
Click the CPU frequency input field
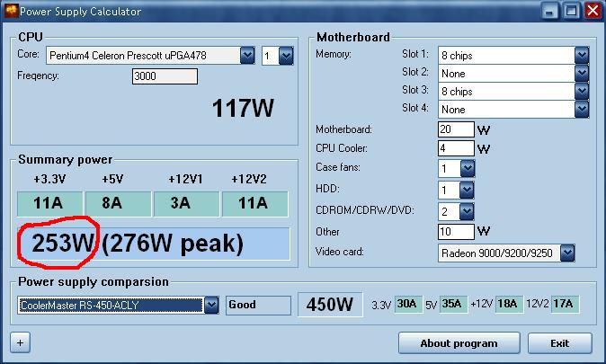pyautogui.click(x=165, y=76)
